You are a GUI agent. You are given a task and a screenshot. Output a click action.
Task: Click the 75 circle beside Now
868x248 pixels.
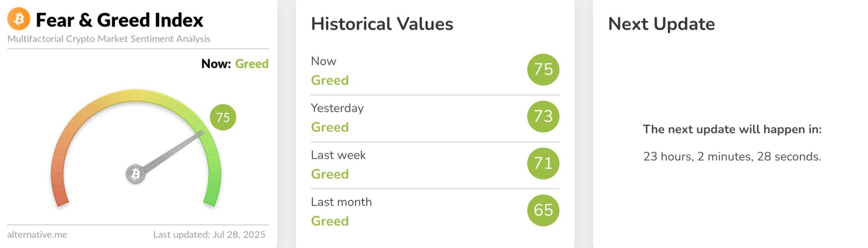pos(543,70)
